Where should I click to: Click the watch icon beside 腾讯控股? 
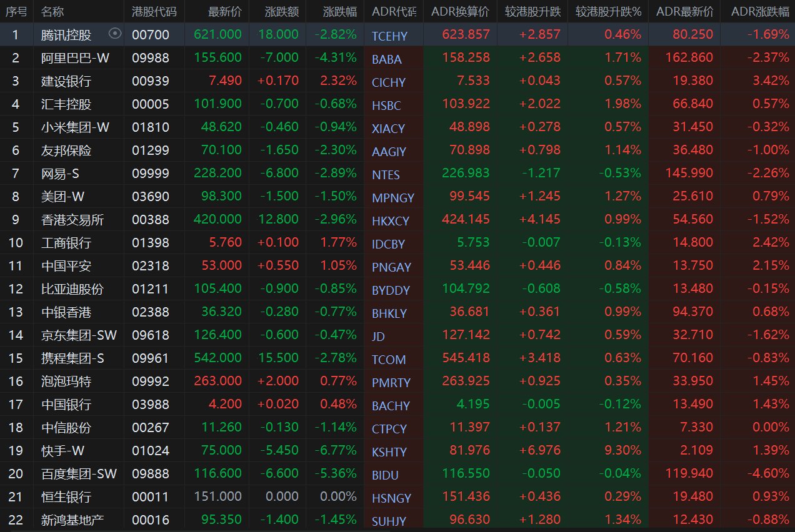click(115, 34)
